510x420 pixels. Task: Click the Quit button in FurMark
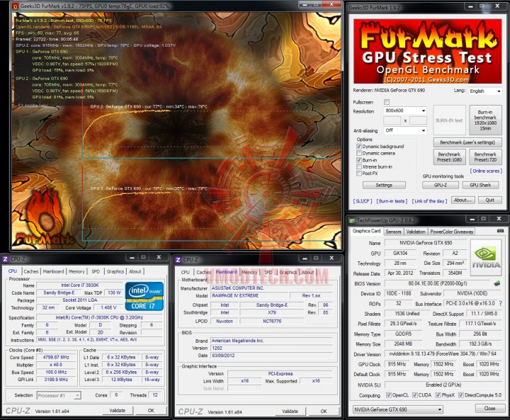pos(490,200)
